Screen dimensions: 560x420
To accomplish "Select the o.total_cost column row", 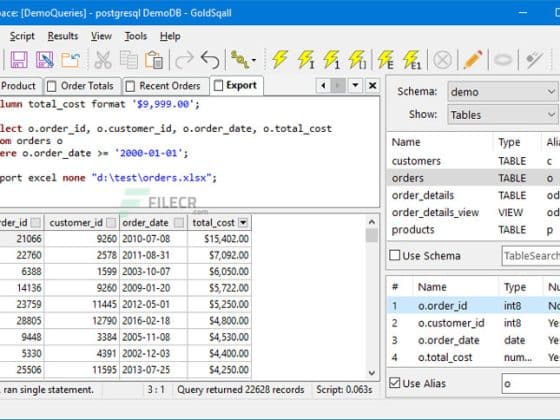I will [474, 357].
